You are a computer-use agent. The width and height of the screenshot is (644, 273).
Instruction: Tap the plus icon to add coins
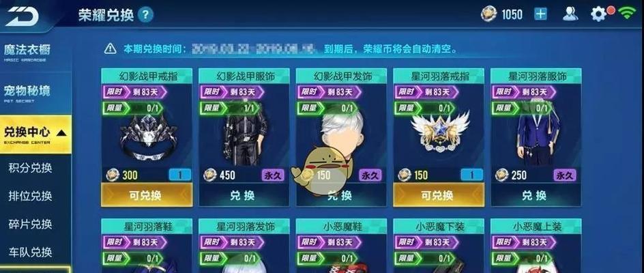tap(540, 14)
